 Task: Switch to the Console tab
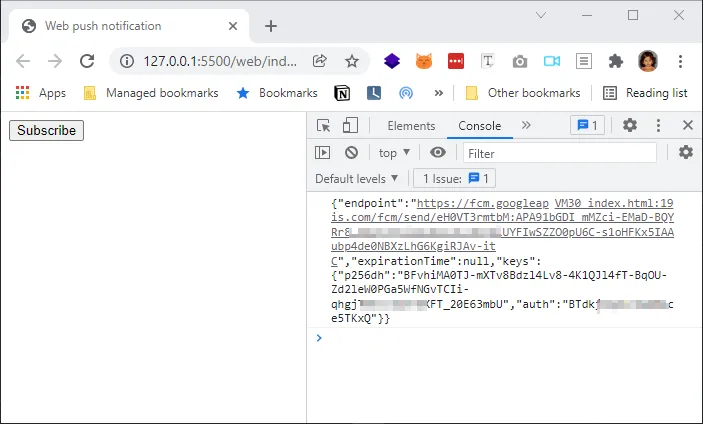[480, 126]
